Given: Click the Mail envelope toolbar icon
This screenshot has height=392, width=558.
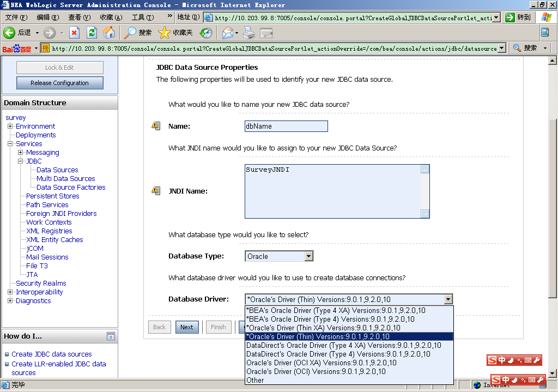Looking at the screenshot, I should (x=227, y=33).
